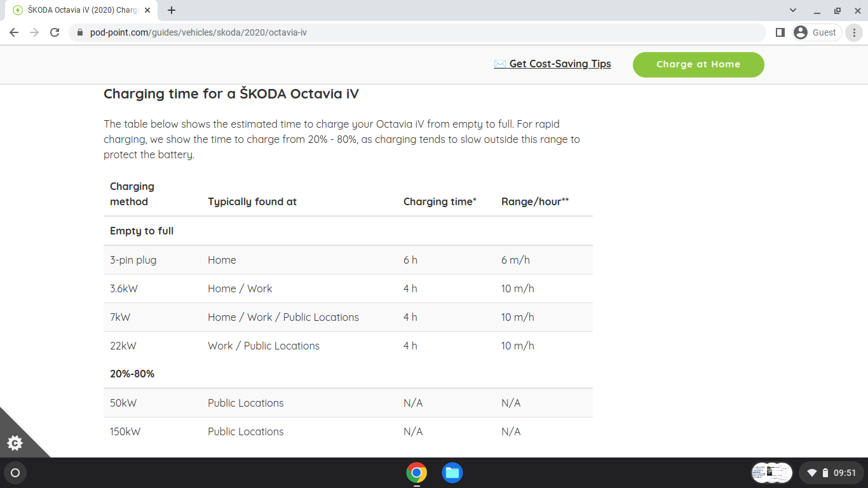
Task: Click the 'Work / Public Locations' cell
Action: pyautogui.click(x=264, y=346)
